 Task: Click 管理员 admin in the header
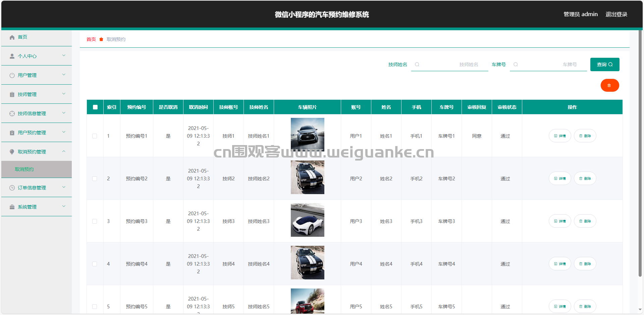[581, 14]
